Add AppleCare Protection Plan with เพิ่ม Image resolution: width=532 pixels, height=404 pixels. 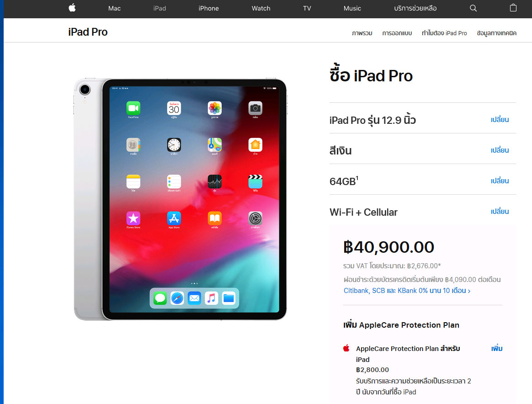pyautogui.click(x=497, y=348)
